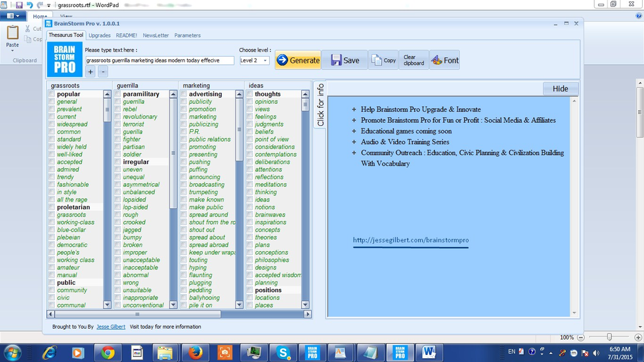The height and width of the screenshot is (362, 644).
Task: Open the NewsLetter tab
Action: tap(156, 35)
